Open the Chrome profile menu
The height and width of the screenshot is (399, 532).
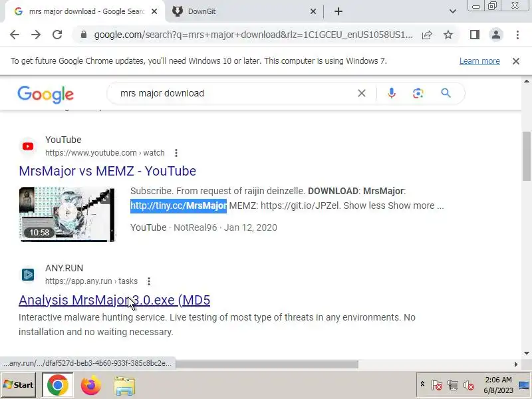496,35
